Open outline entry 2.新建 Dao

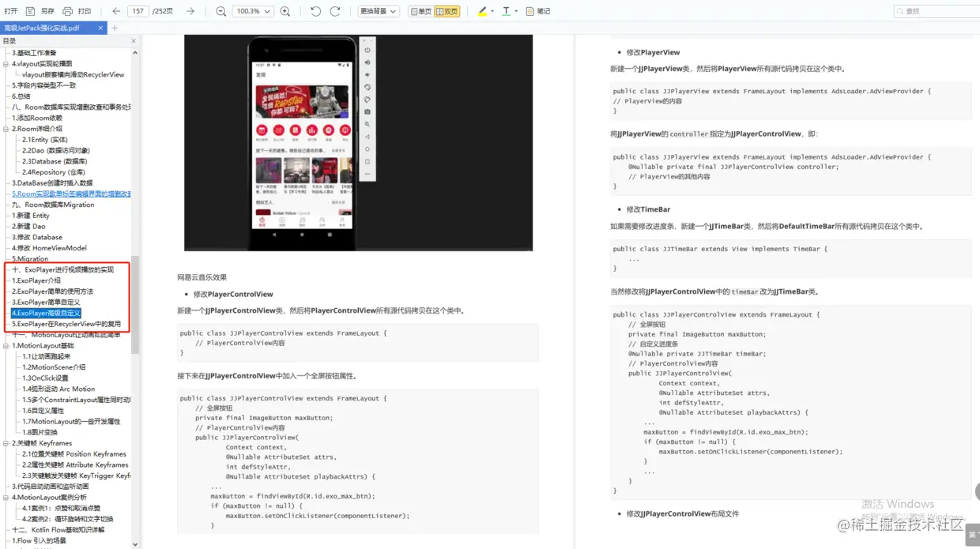[x=28, y=226]
